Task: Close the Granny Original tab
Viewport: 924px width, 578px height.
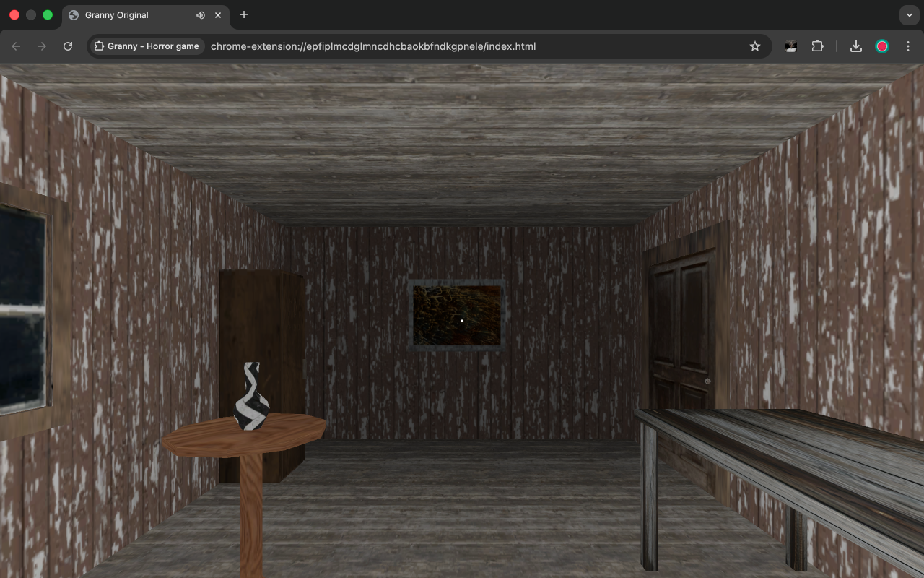Action: tap(218, 15)
